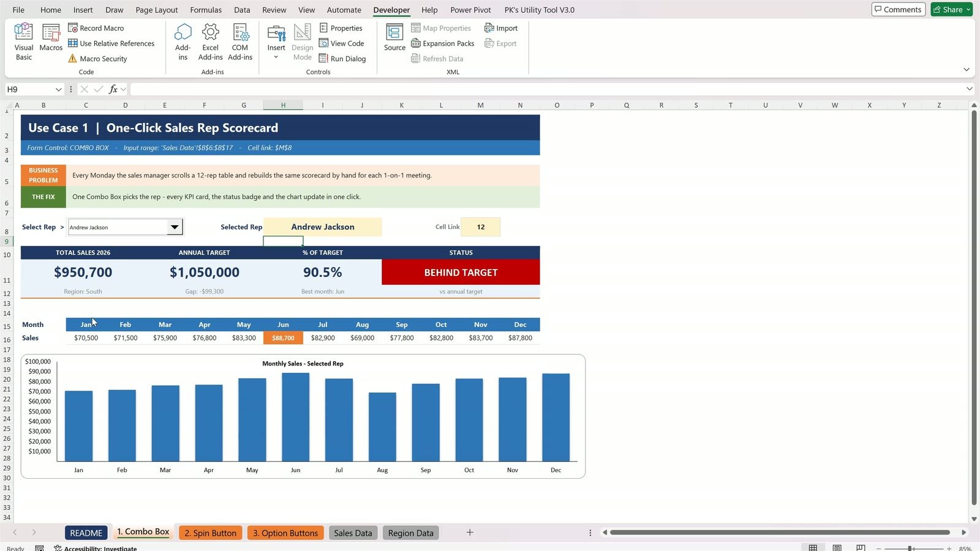This screenshot has width=980, height=551.
Task: Open the Select Rep combo box arrow
Action: 175,227
